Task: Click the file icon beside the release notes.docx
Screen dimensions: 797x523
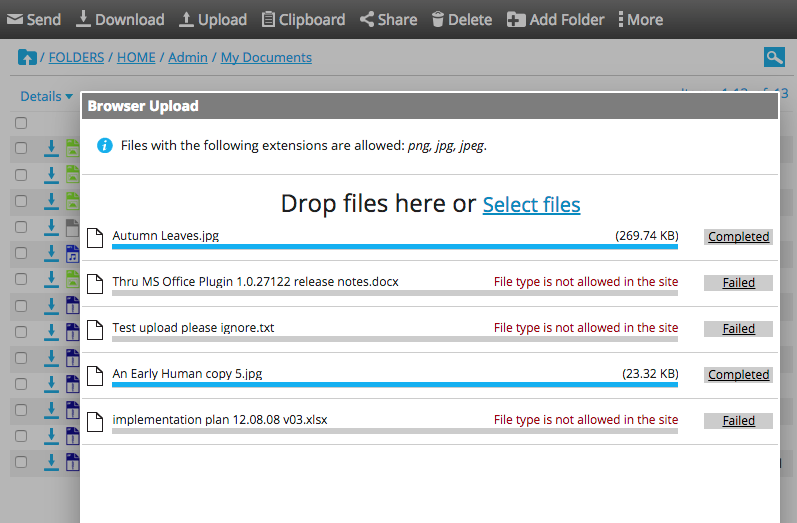Action: point(95,284)
